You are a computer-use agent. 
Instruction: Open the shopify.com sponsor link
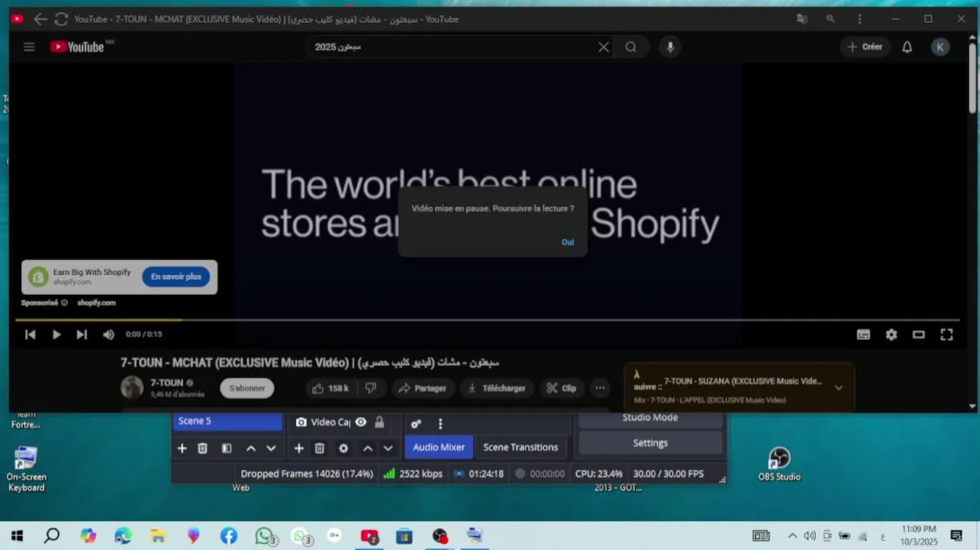click(96, 302)
